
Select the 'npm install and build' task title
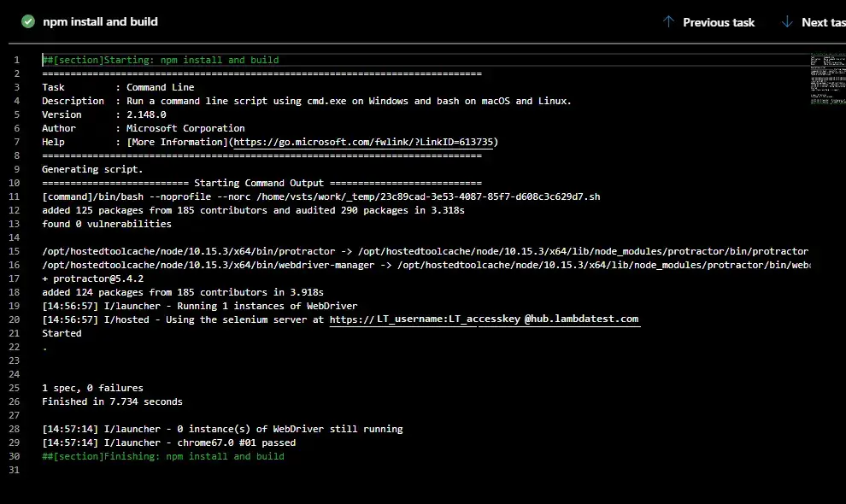pos(101,21)
